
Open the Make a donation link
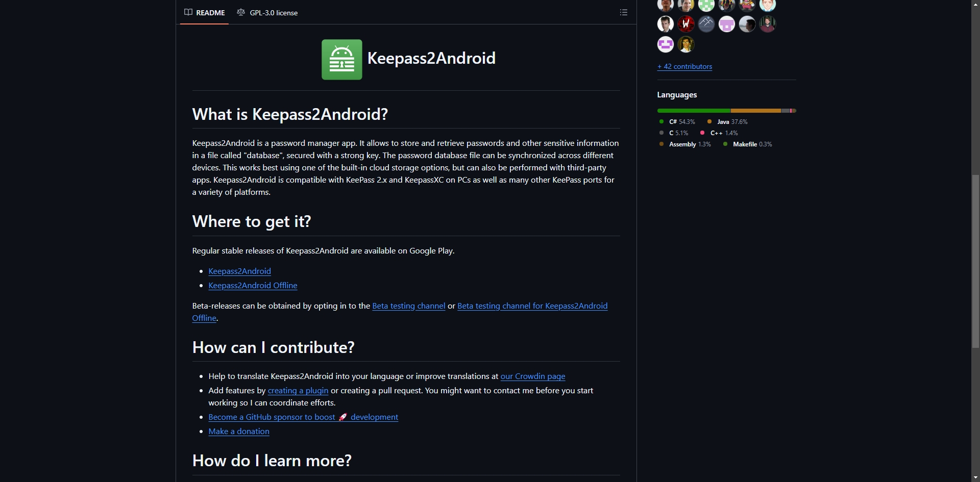coord(239,431)
